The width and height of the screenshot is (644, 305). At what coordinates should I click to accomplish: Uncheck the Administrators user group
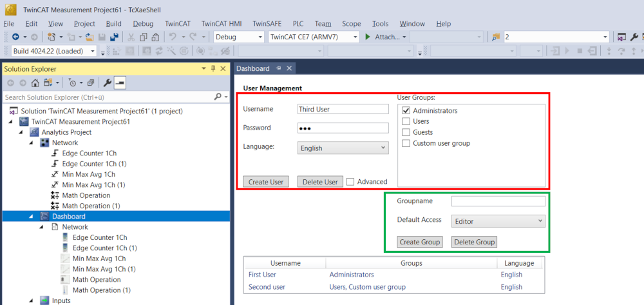[406, 111]
